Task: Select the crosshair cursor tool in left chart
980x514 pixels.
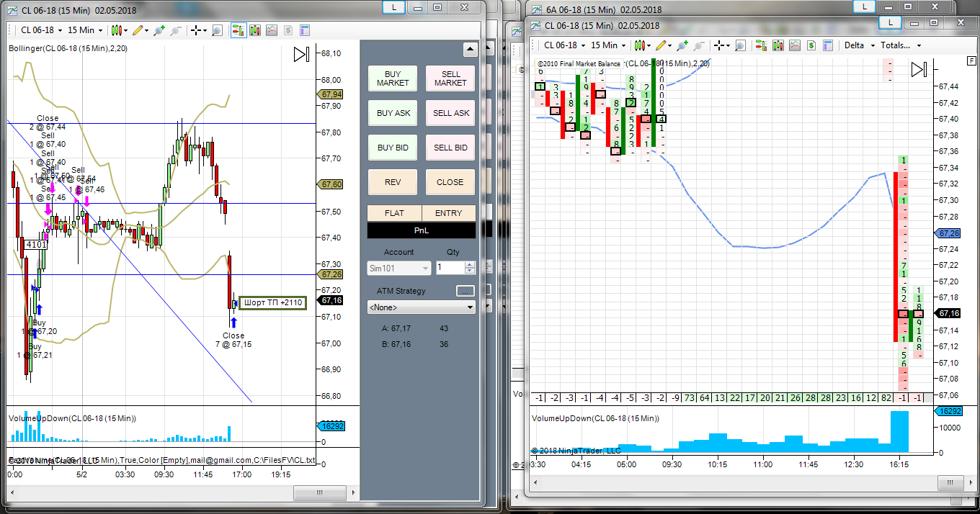Action: [195, 30]
